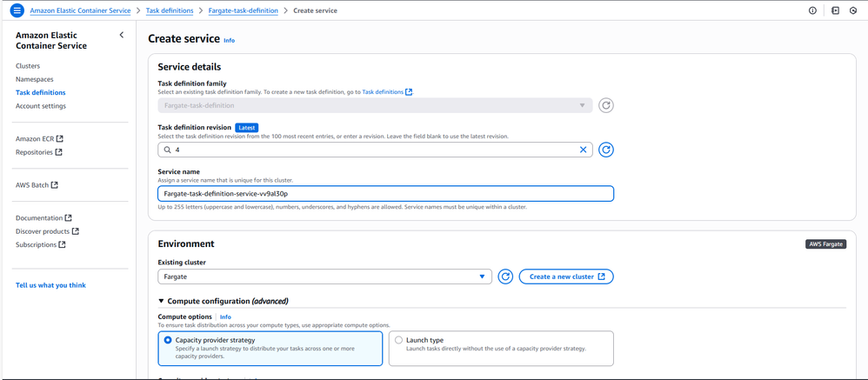The height and width of the screenshot is (380, 868).
Task: Click the info circle icon in header
Action: 812,10
